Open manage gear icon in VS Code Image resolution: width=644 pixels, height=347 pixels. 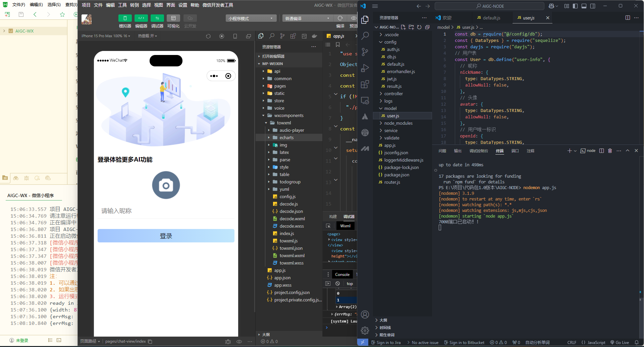(365, 331)
